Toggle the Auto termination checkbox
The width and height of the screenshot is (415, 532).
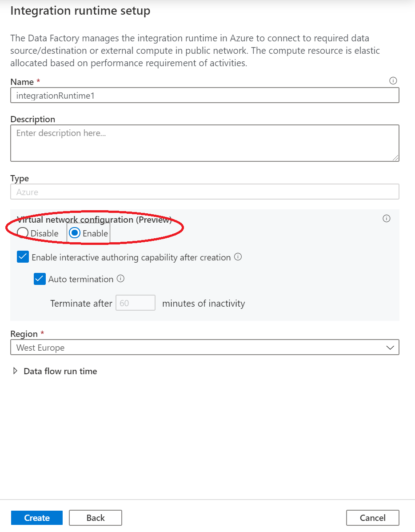pos(40,279)
